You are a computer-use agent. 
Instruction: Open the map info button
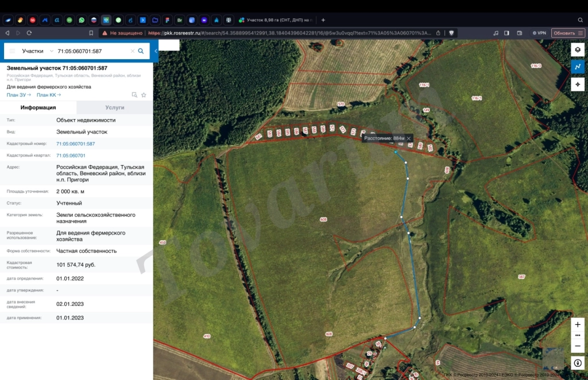[578, 363]
